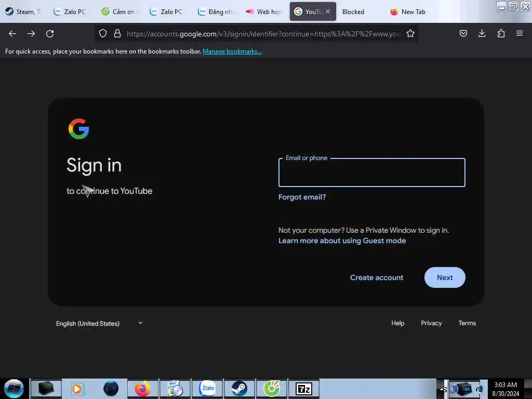The width and height of the screenshot is (532, 399).
Task: Open the Downloads panel
Action: point(482,33)
